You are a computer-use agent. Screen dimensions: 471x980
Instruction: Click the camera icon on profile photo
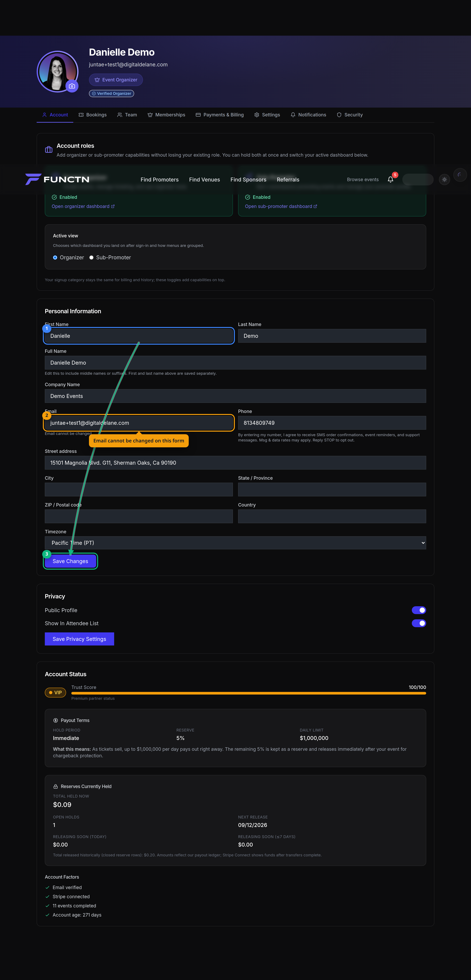pos(72,86)
